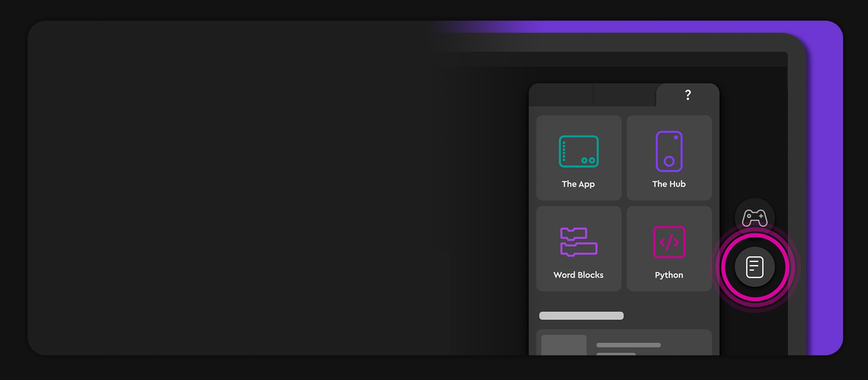Screen dimensions: 868x380
Task: Click the pink Python code brackets icon
Action: [669, 242]
